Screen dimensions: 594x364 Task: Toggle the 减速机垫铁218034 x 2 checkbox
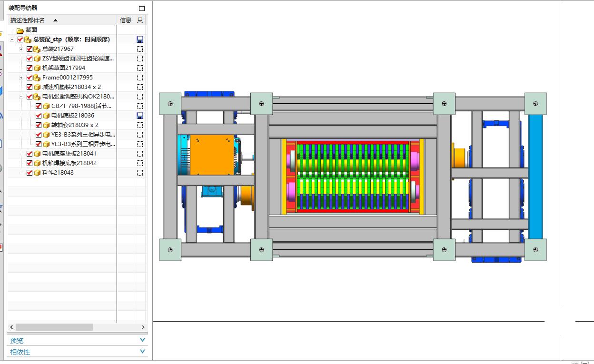[30, 87]
